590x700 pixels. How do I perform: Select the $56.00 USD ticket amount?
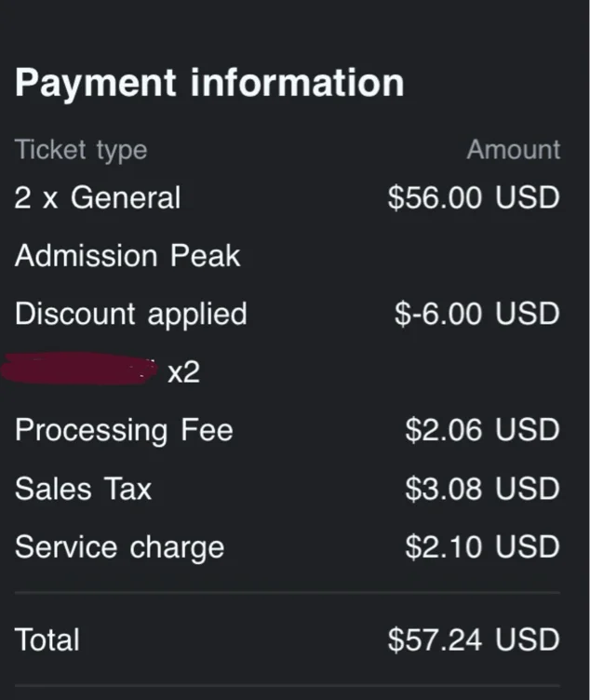click(474, 197)
